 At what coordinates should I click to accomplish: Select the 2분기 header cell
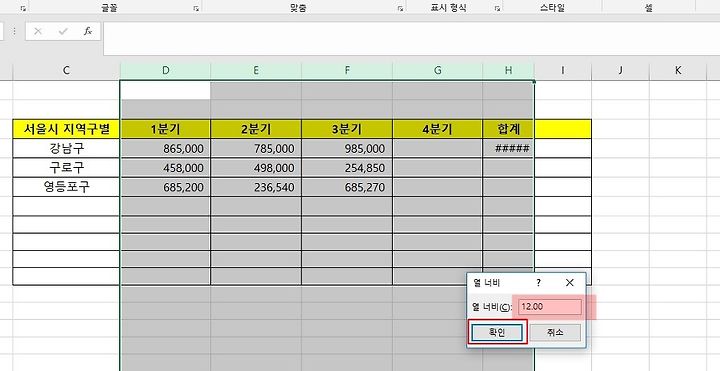(x=256, y=129)
